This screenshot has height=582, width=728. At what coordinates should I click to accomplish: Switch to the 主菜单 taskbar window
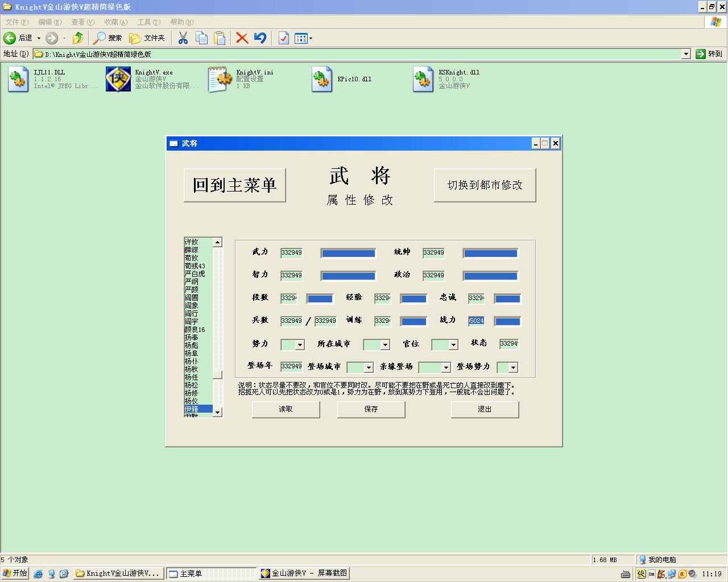coord(210,573)
